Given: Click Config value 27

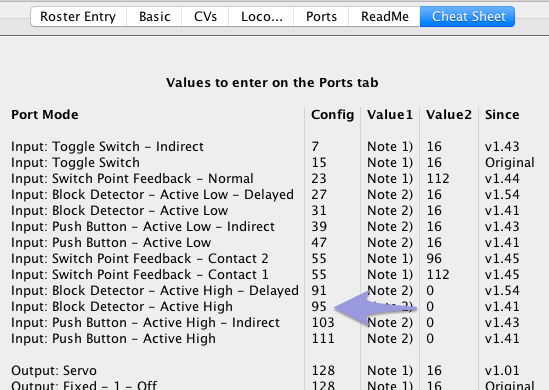Looking at the screenshot, I should (319, 195).
